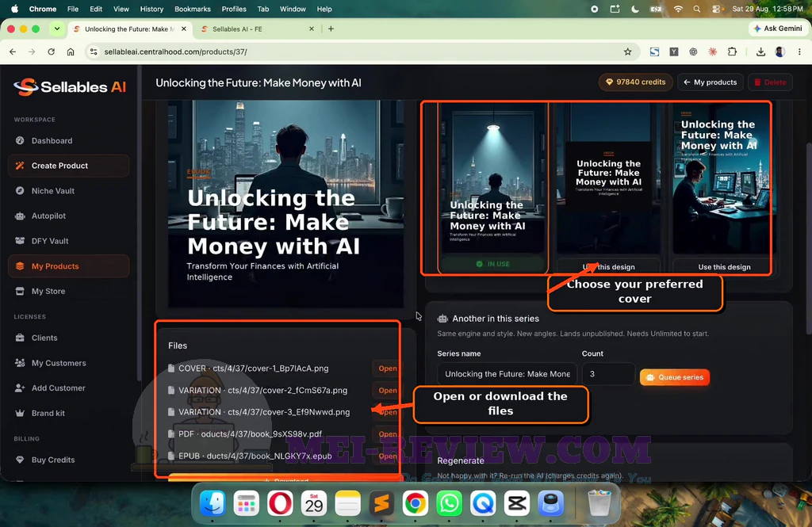
Task: Click the My products back button
Action: pos(710,82)
